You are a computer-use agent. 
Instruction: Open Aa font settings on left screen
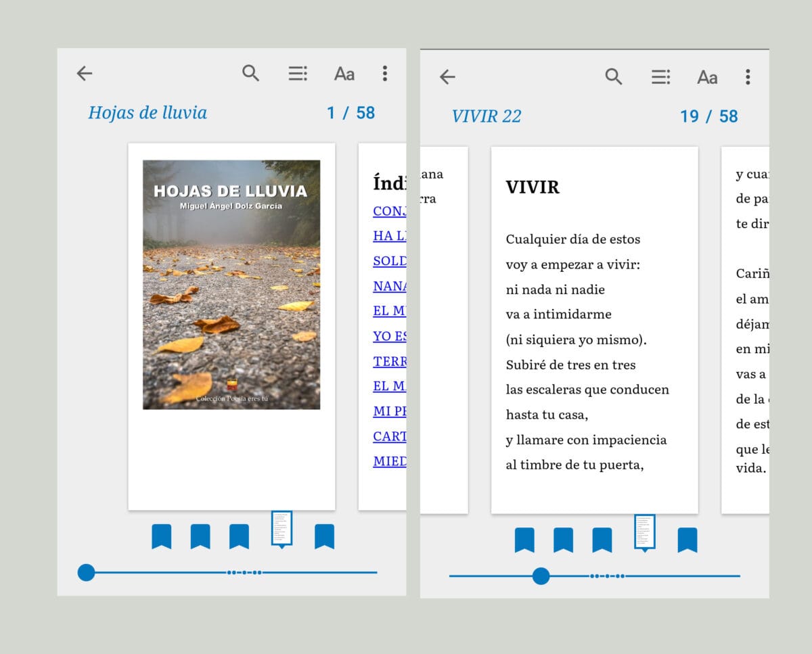344,74
